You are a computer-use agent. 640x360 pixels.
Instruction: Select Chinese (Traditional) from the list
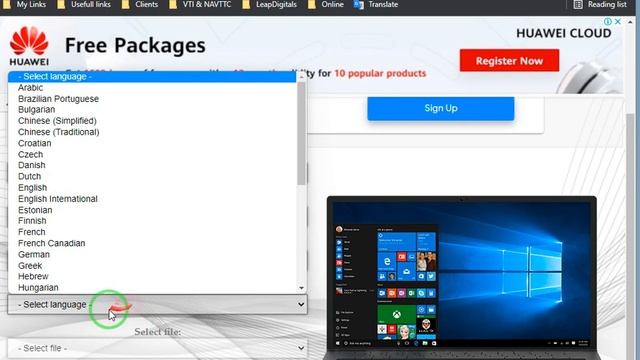point(152,132)
